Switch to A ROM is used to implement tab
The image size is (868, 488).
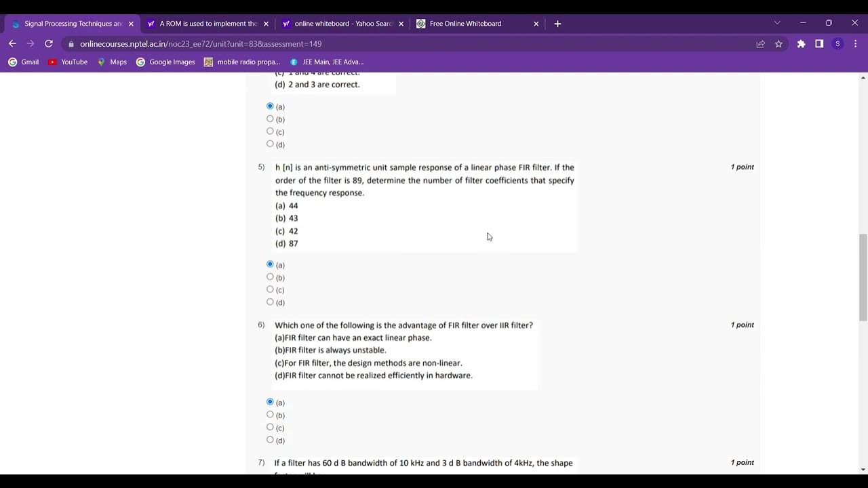[208, 24]
